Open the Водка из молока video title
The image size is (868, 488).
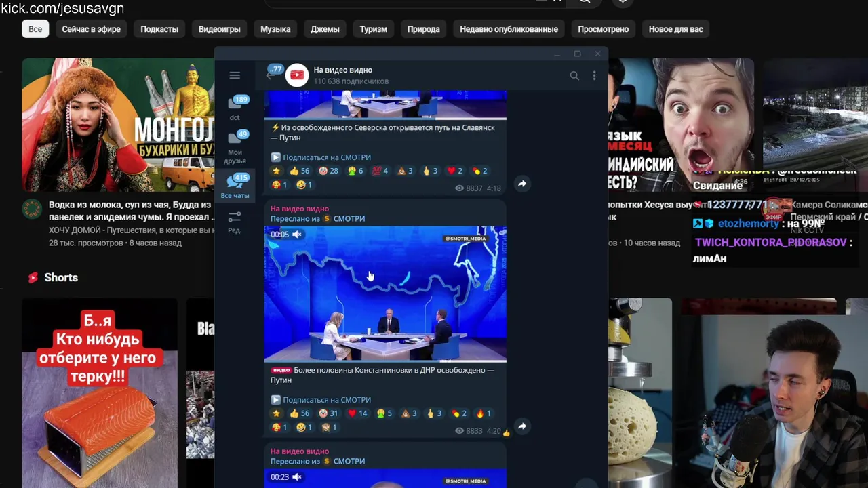click(131, 211)
